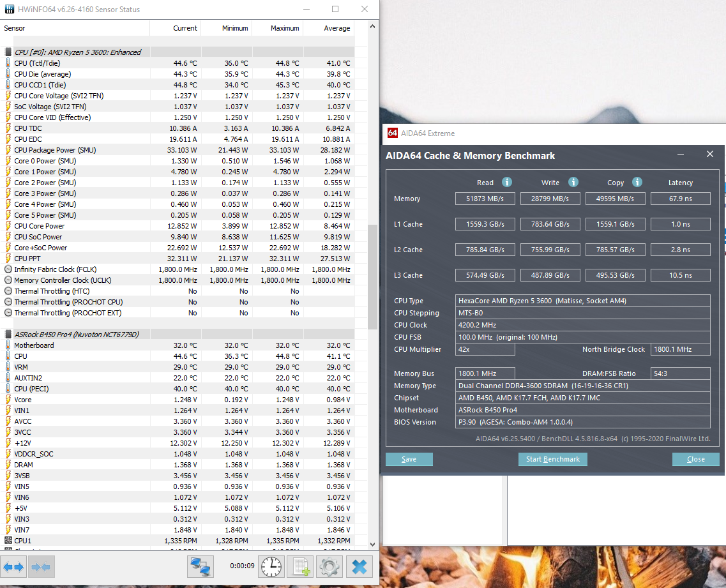Select the CPU SoC Power sensor row
Image resolution: width=726 pixels, height=588 pixels.
tap(177, 237)
